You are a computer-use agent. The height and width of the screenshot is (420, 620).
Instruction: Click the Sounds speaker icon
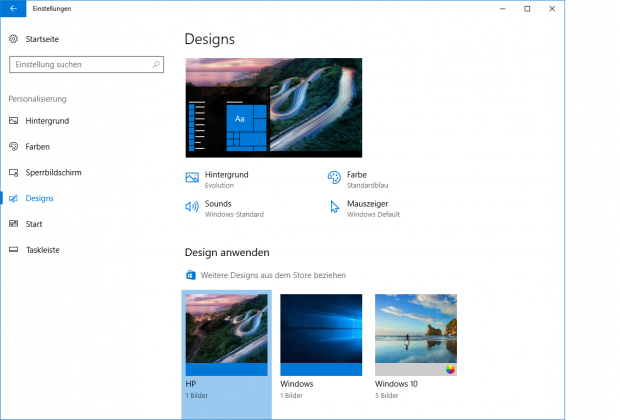tap(192, 206)
